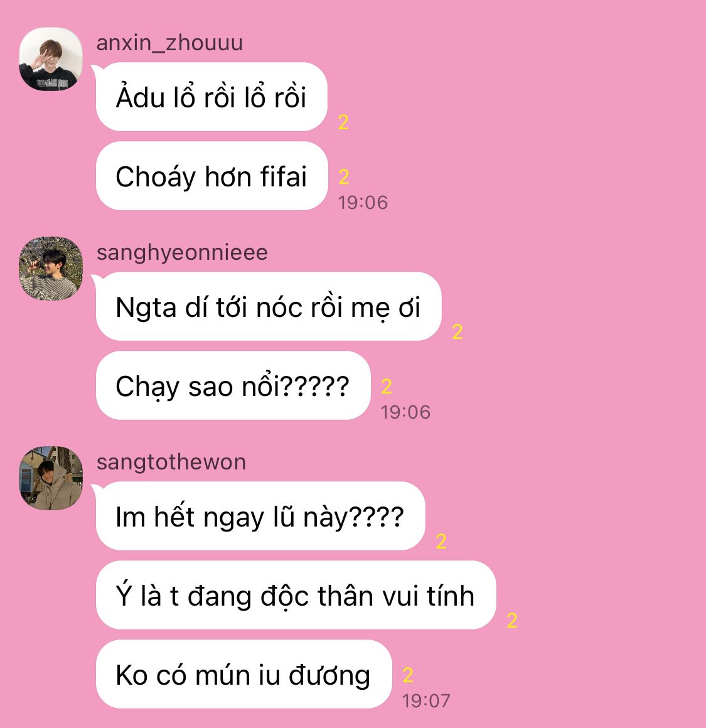Open sanghyeonnieee's profile avatar
This screenshot has width=706, height=728.
[51, 269]
